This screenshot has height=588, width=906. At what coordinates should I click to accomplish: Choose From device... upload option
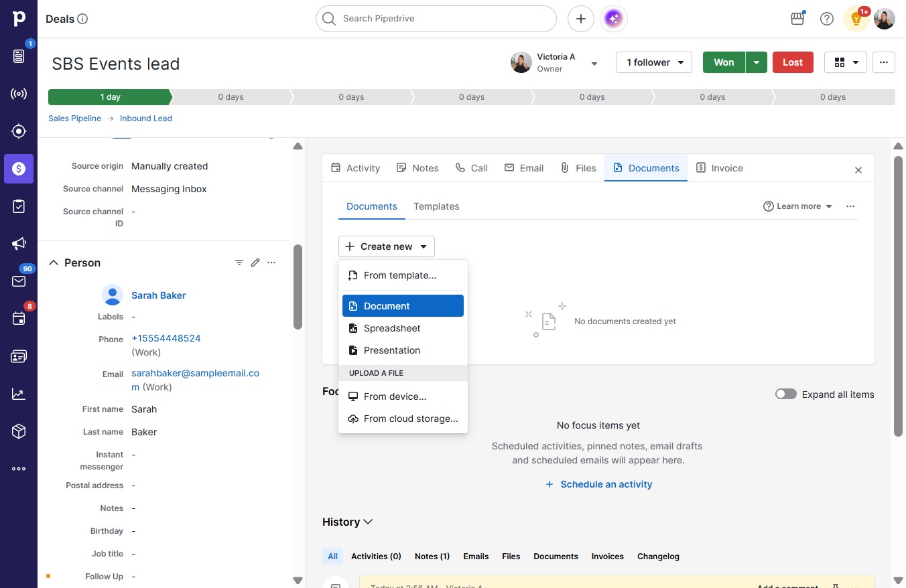(403, 396)
